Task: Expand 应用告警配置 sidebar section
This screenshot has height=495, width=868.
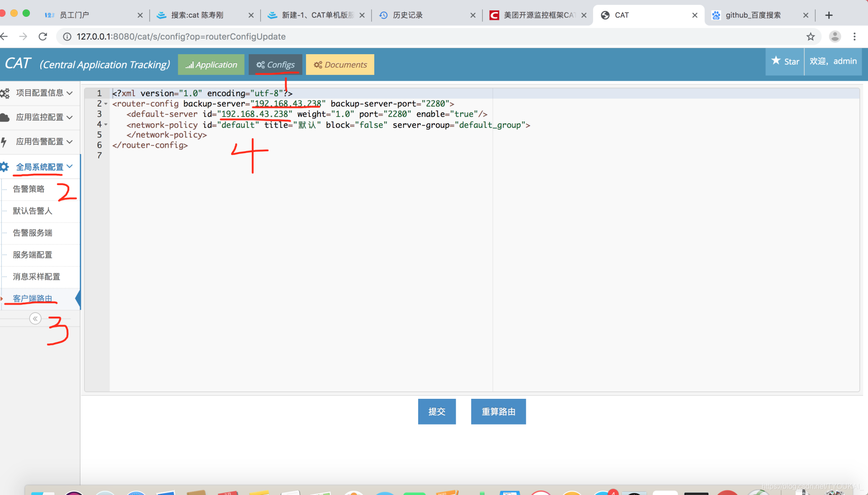Action: 40,142
